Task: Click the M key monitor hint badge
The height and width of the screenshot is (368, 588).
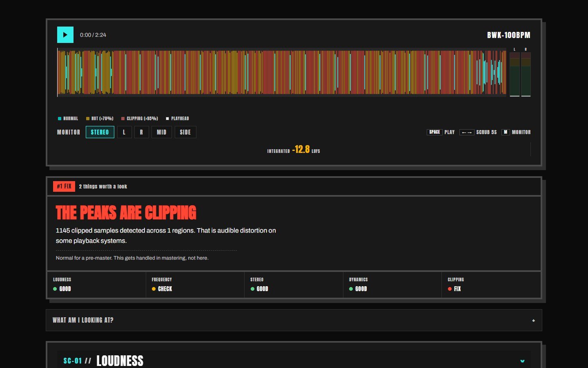Action: tap(506, 132)
